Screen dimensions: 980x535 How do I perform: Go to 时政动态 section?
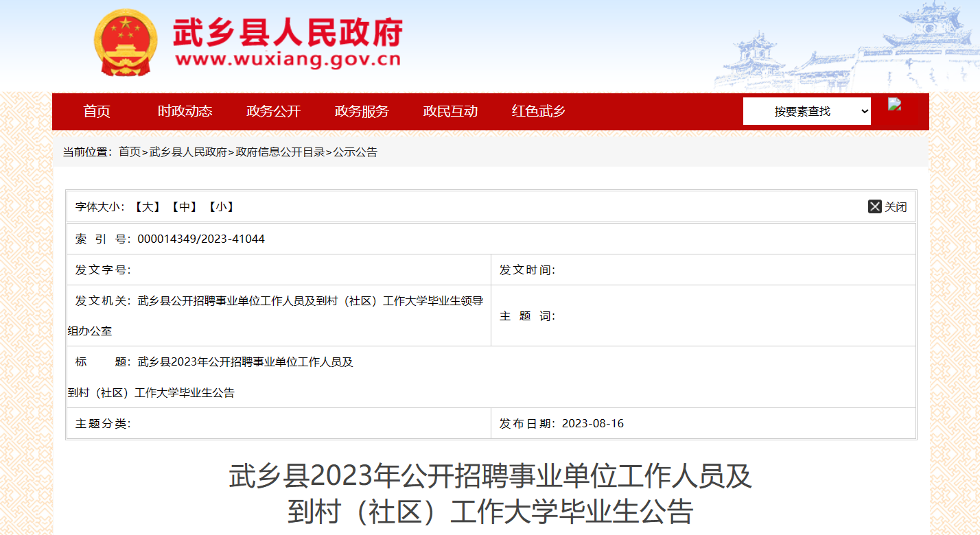(185, 111)
